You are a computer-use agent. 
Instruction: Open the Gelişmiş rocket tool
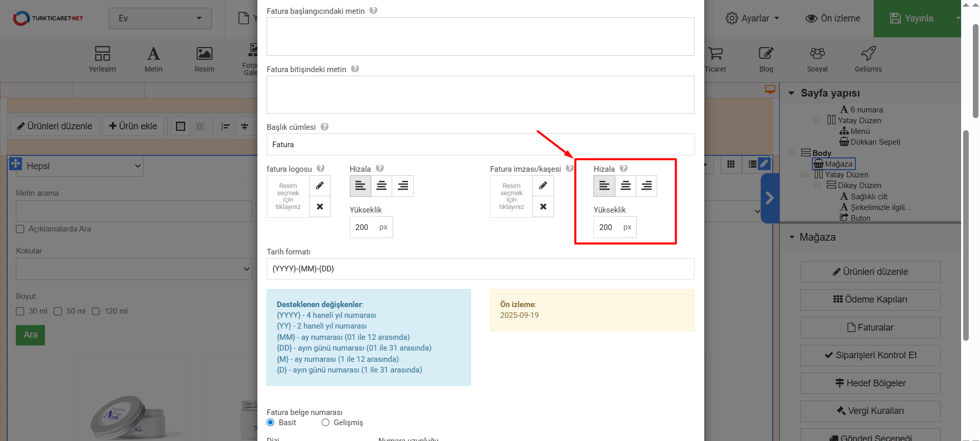point(868,59)
